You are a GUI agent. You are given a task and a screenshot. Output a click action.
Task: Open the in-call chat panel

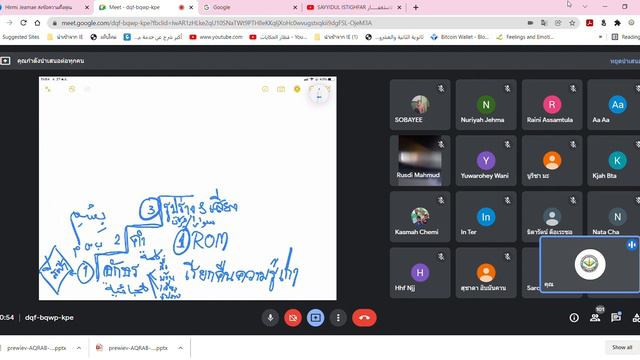[616, 318]
